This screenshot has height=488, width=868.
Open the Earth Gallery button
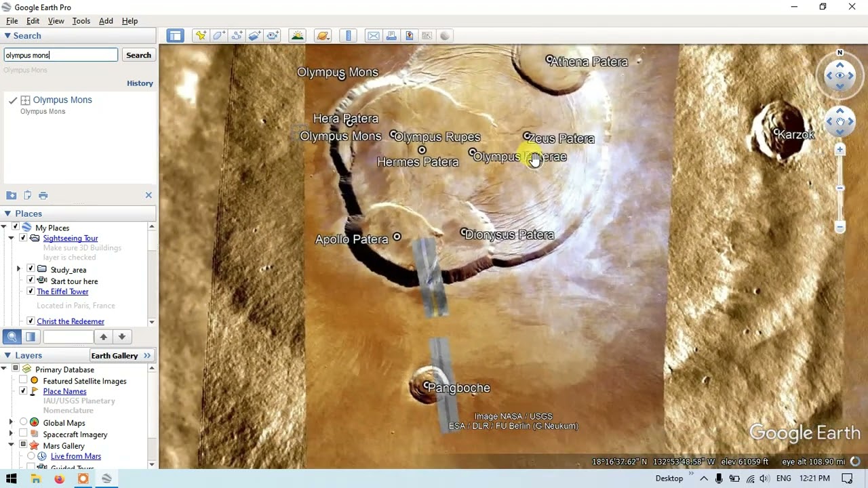click(x=121, y=355)
